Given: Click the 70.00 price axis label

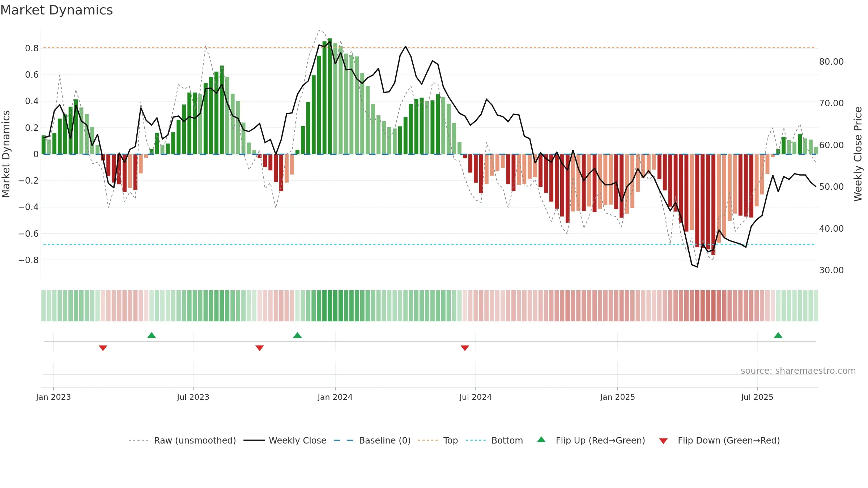Looking at the screenshot, I should click(831, 103).
